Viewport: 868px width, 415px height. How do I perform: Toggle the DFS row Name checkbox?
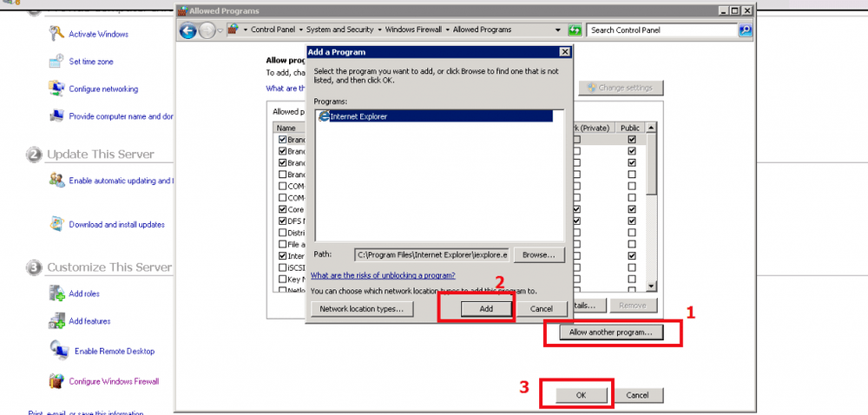point(283,221)
